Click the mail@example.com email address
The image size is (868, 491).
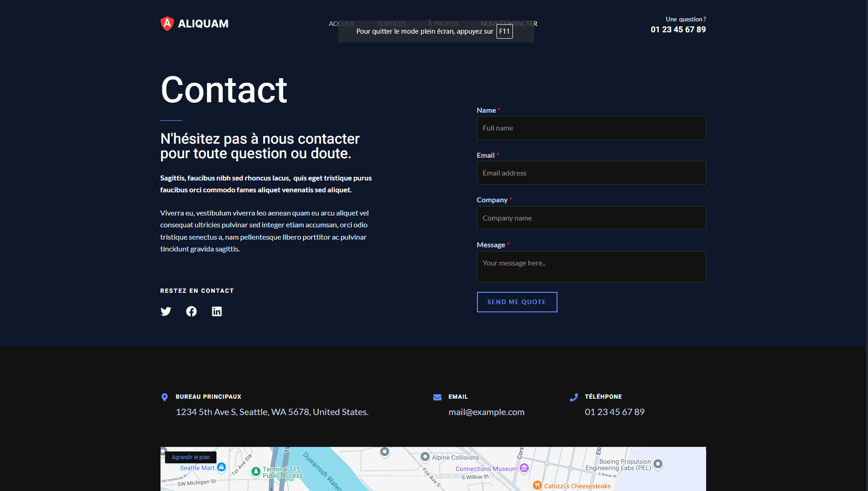tap(486, 412)
